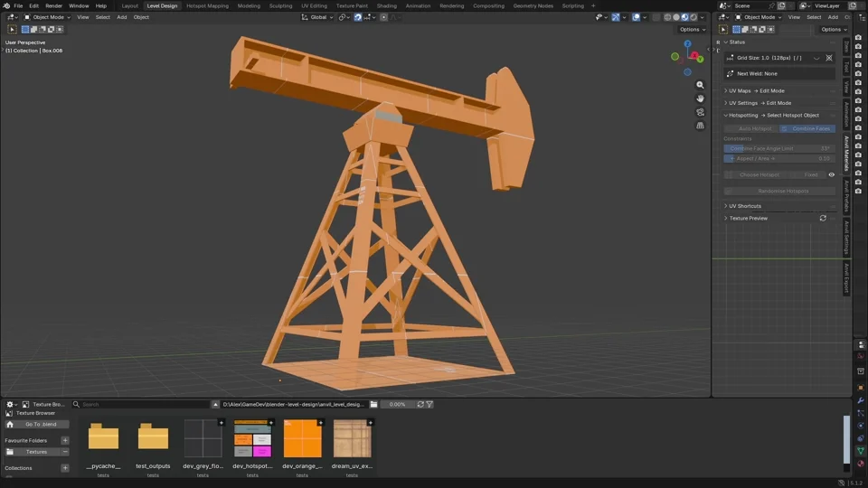Click browse folder icon beside path

tap(373, 405)
